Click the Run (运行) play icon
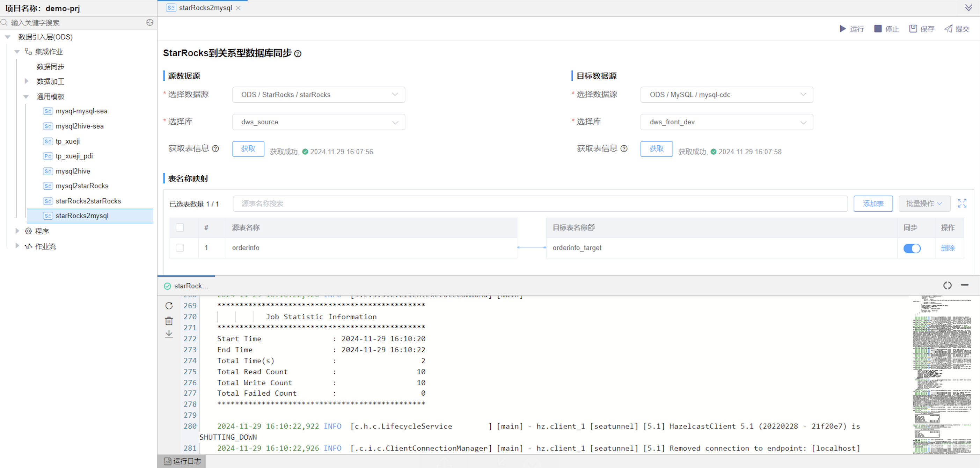Screen dimensions: 980x468 pyautogui.click(x=843, y=29)
